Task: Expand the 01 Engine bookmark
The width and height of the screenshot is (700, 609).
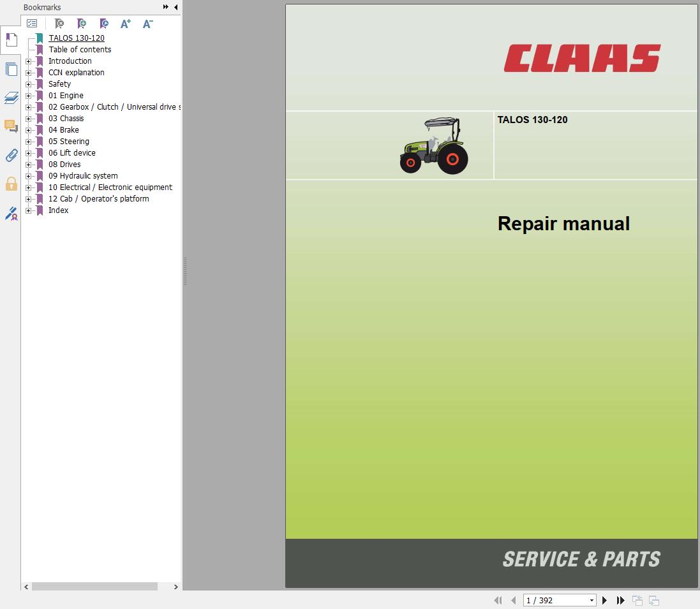Action: click(x=28, y=96)
